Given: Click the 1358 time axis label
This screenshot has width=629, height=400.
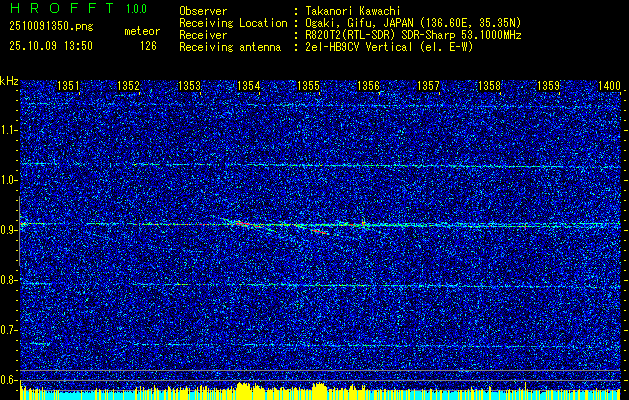Looking at the screenshot, I should 489,85.
